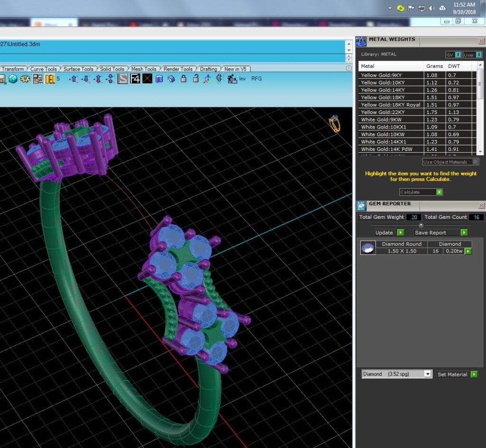Open the Surface Tools tab
The image size is (486, 448).
pyautogui.click(x=78, y=69)
